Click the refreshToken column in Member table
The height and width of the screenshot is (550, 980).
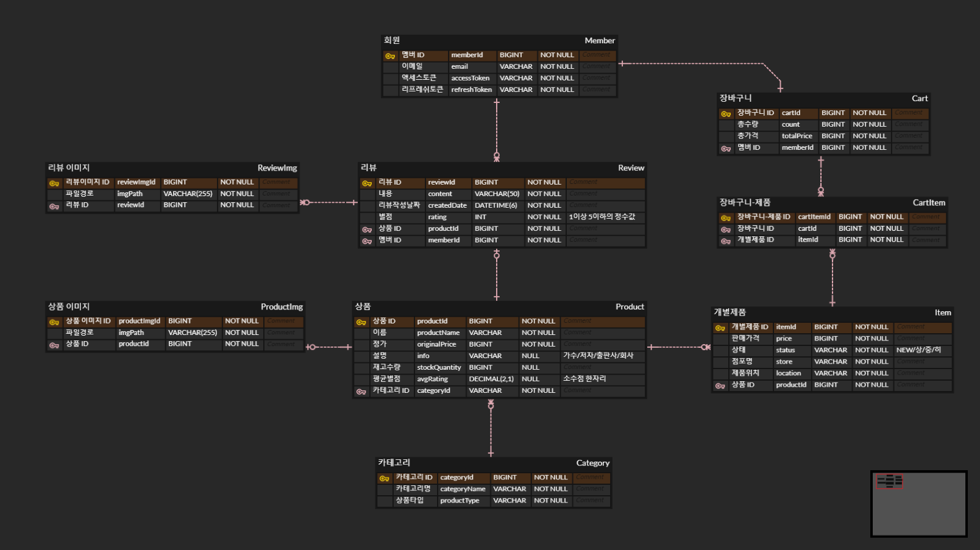click(x=471, y=90)
